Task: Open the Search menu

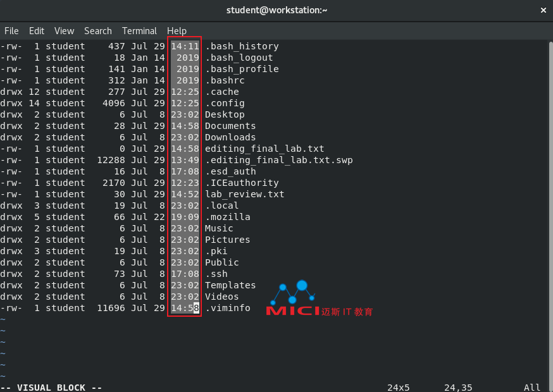Action: 97,31
